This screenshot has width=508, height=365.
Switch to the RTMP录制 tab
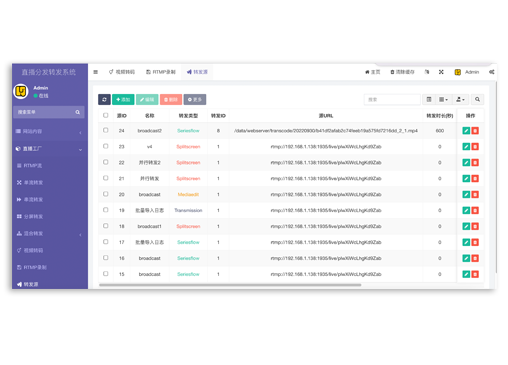[x=161, y=72]
